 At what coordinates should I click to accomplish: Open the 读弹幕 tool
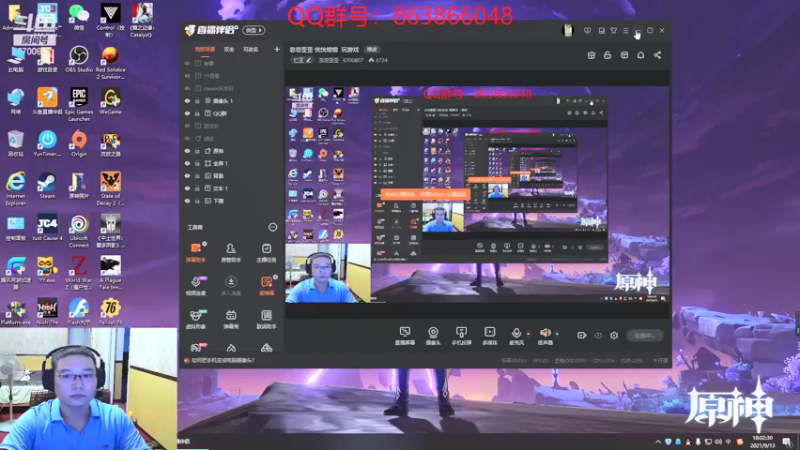pyautogui.click(x=266, y=286)
